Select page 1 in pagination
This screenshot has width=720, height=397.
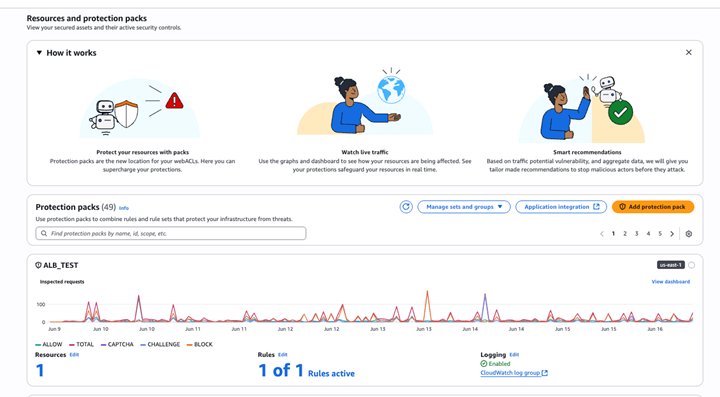click(x=613, y=234)
